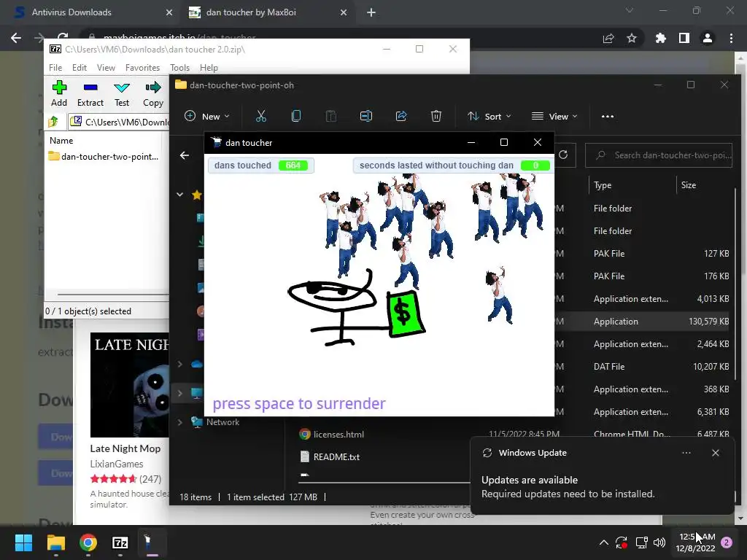Image resolution: width=747 pixels, height=560 pixels.
Task: Open the View menu in 7-Zip
Action: pyautogui.click(x=106, y=68)
